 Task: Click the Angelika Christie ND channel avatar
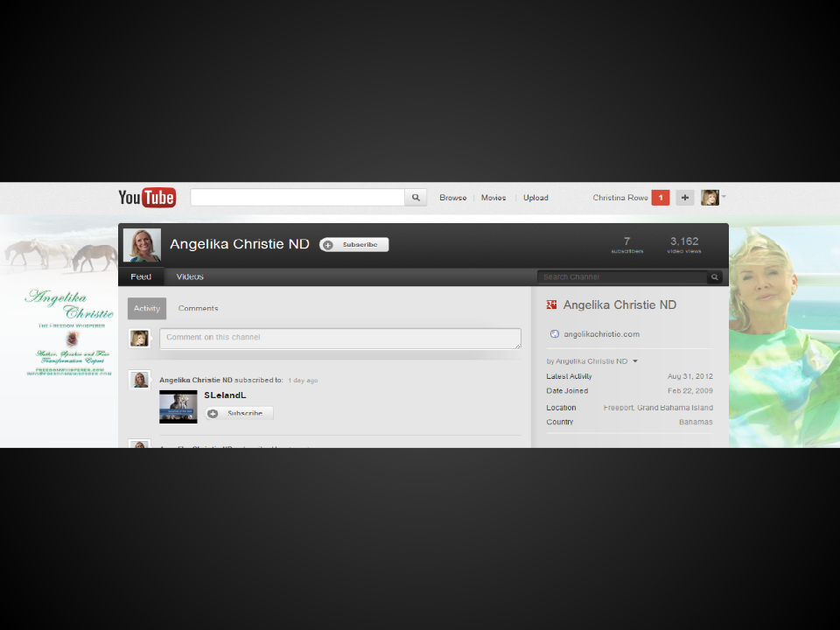[x=142, y=245]
